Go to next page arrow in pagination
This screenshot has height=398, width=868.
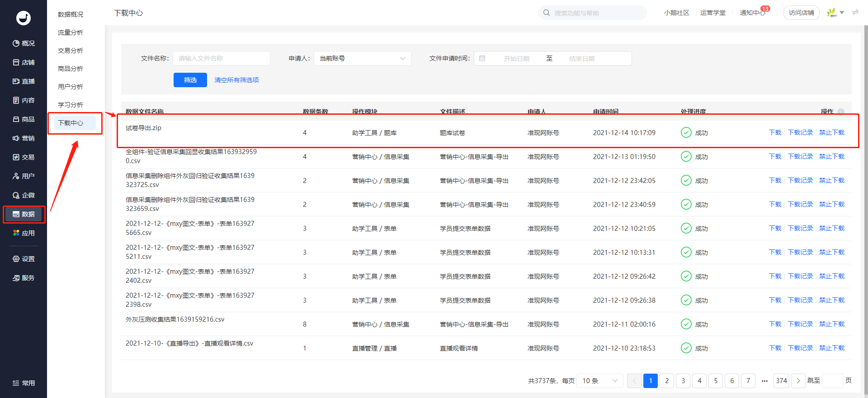(x=798, y=381)
